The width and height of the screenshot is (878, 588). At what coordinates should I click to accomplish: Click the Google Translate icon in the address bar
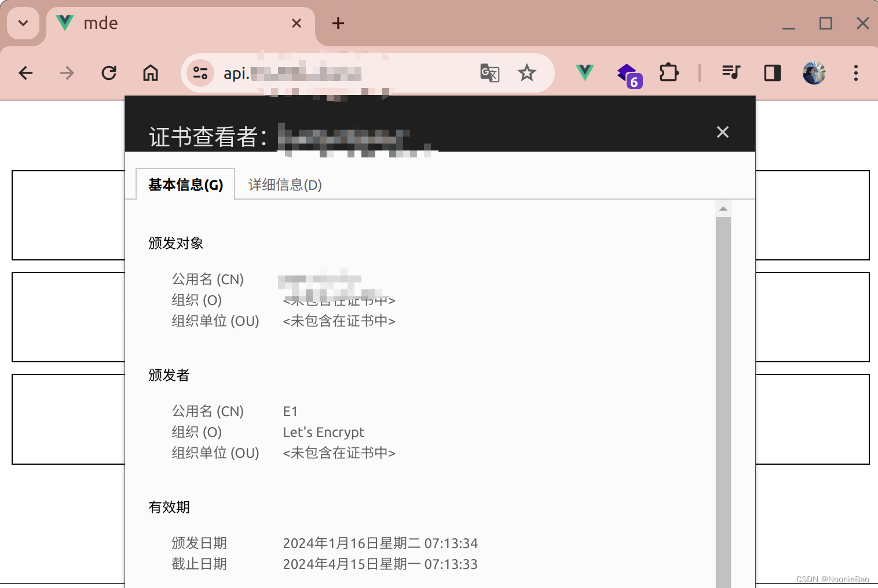[x=489, y=73]
